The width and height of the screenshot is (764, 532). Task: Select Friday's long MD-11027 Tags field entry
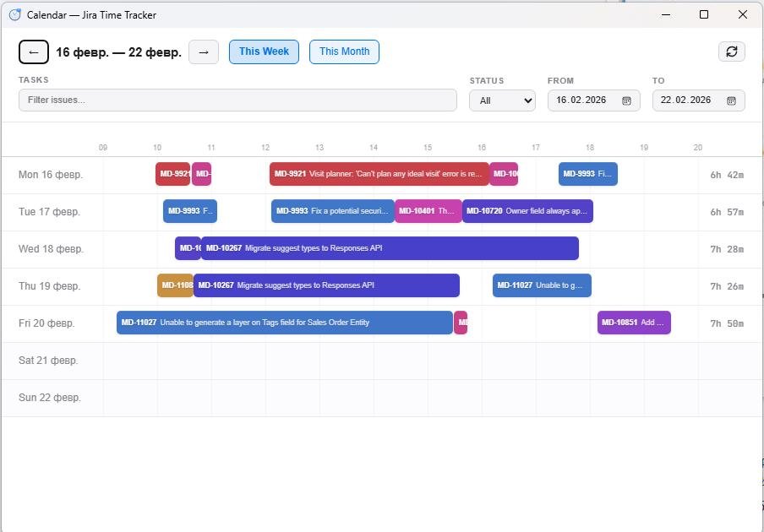tap(284, 323)
